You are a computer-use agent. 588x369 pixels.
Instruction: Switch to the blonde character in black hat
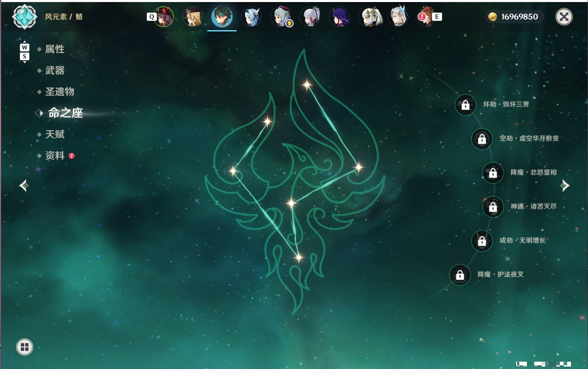click(193, 17)
